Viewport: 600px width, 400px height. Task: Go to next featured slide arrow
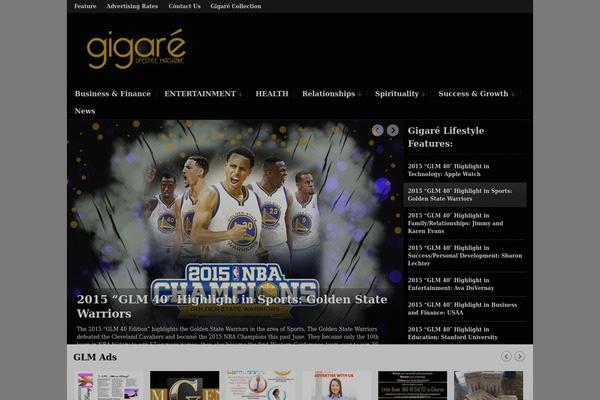coord(393,130)
